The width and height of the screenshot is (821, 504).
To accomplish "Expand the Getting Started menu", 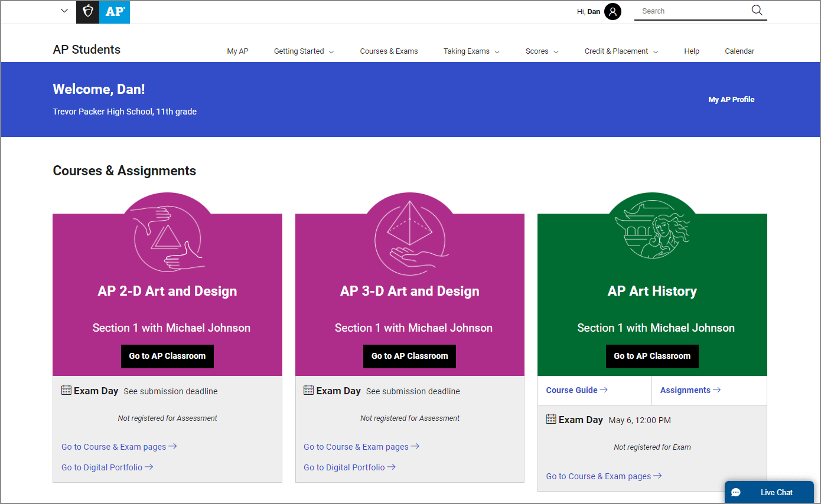I will 304,51.
